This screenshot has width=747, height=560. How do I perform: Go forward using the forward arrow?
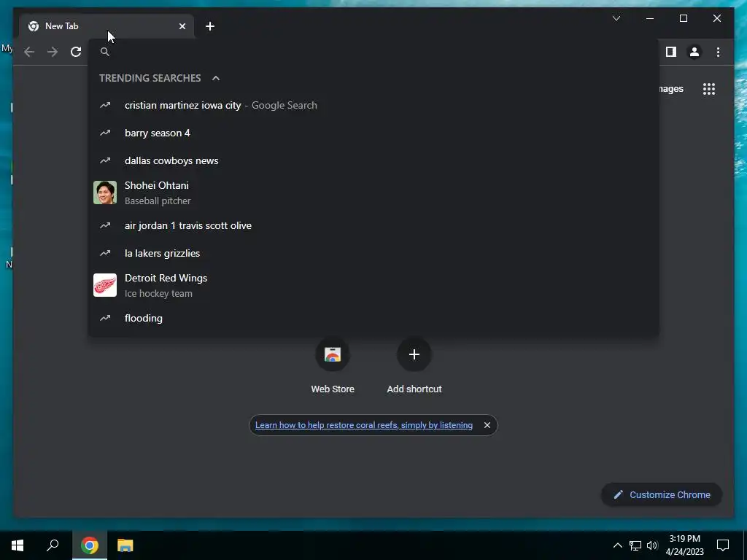pyautogui.click(x=53, y=52)
